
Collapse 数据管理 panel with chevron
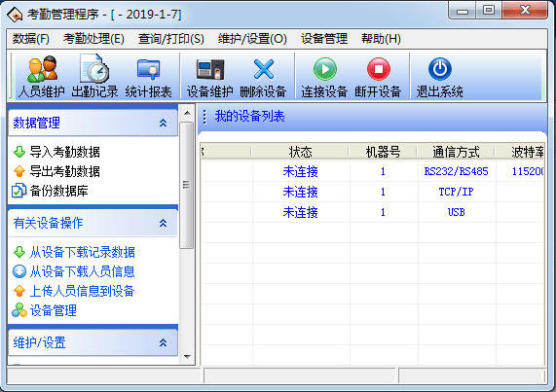tap(164, 123)
